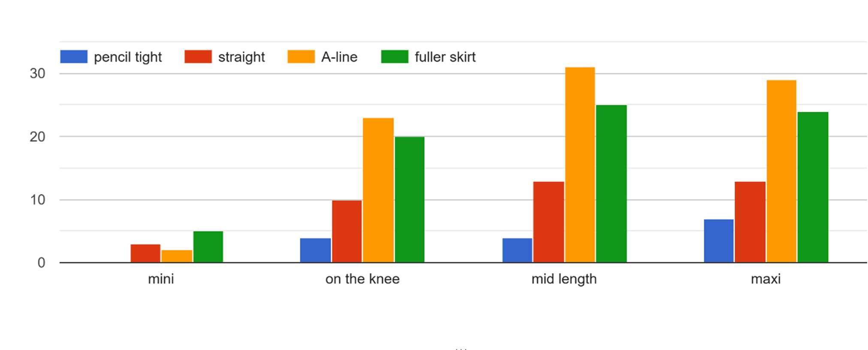The image size is (868, 350).
Task: Click the red straight bar for mini
Action: pyautogui.click(x=145, y=253)
